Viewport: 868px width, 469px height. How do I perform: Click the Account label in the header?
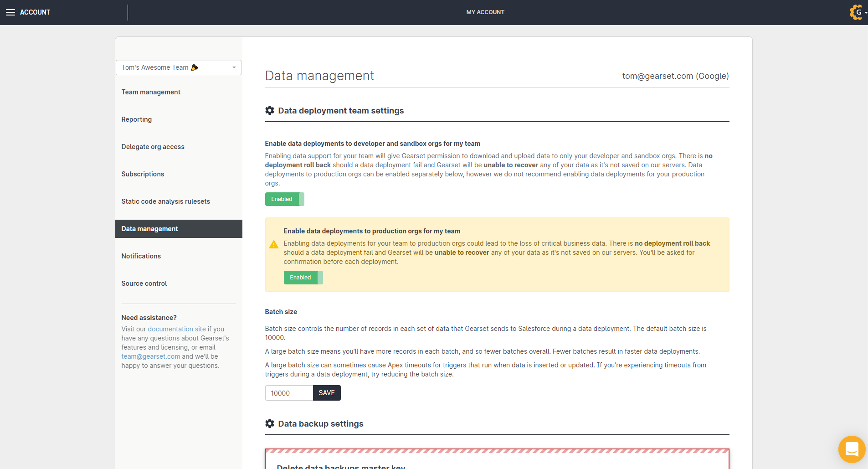click(x=35, y=12)
